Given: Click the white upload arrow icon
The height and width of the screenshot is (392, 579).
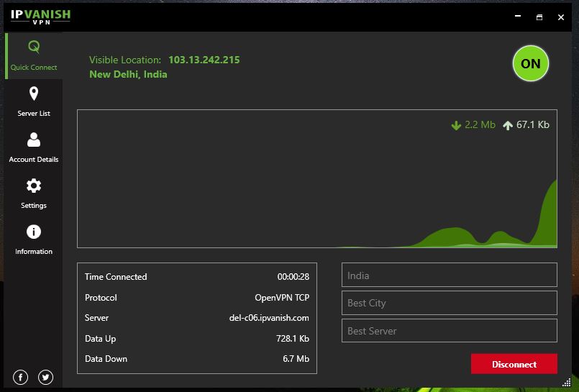Looking at the screenshot, I should pyautogui.click(x=508, y=125).
